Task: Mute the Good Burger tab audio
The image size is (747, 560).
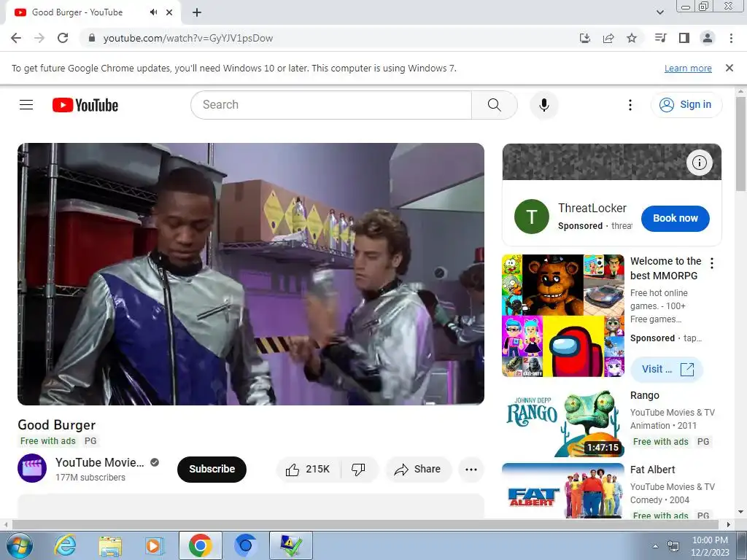Action: pos(153,12)
